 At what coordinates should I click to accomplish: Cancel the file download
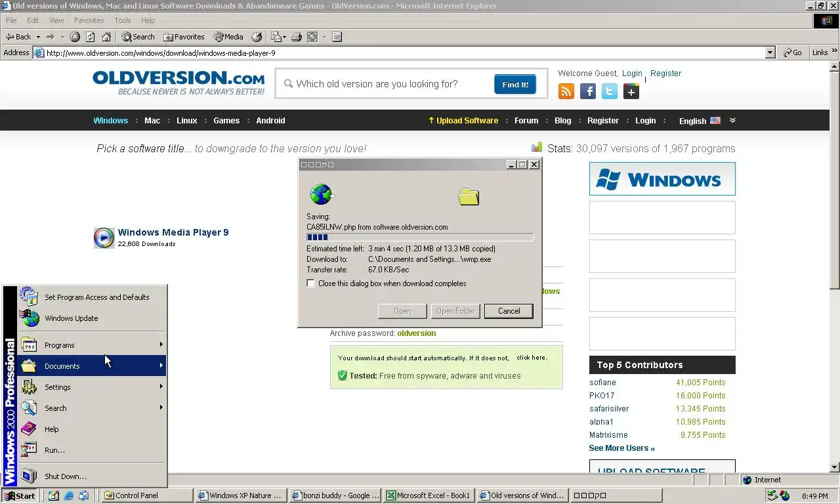tap(509, 311)
